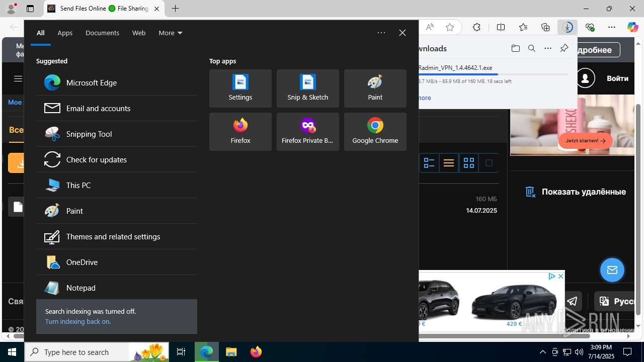Expand the More dropdown in search
This screenshot has width=644, height=362.
pos(171,33)
